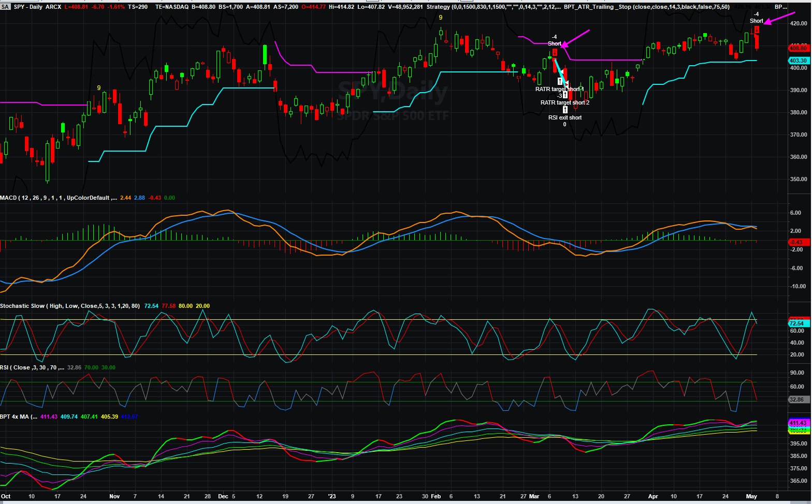Image resolution: width=812 pixels, height=504 pixels.
Task: Click the SA badge in chart status line
Action: click(5, 7)
